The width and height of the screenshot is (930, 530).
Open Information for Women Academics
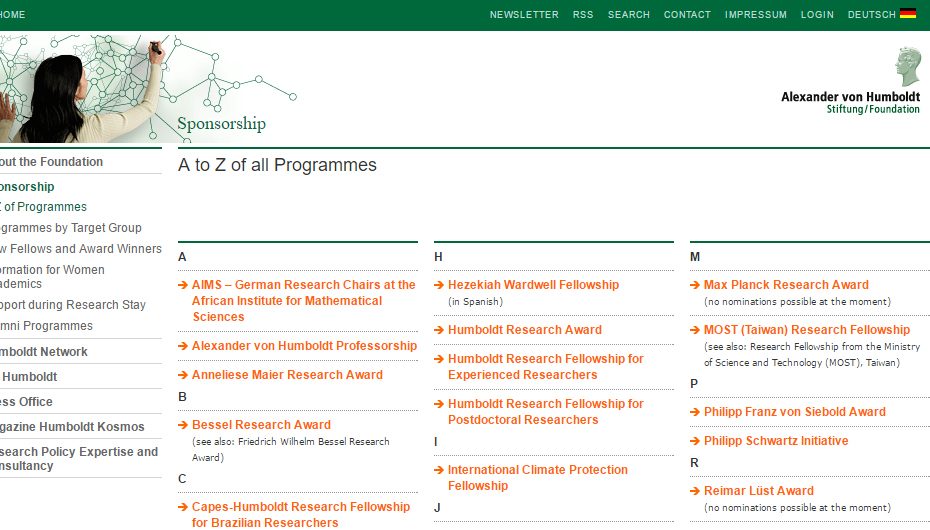[x=52, y=277]
